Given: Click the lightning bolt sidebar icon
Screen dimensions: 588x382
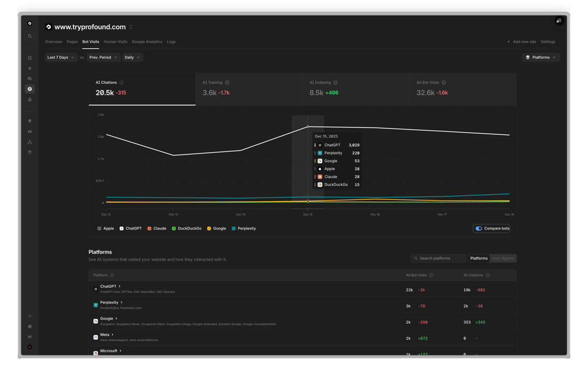Looking at the screenshot, I should point(29,68).
